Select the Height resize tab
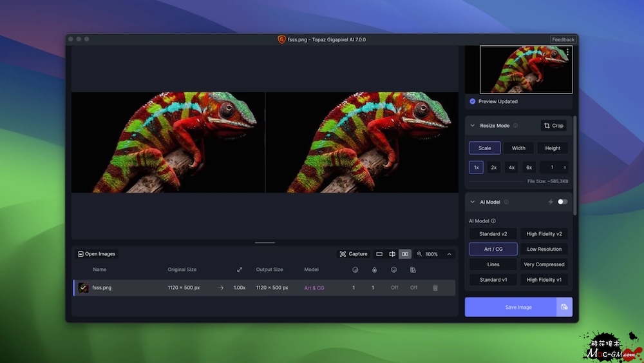Screen dimensions: 644x363 [553, 148]
